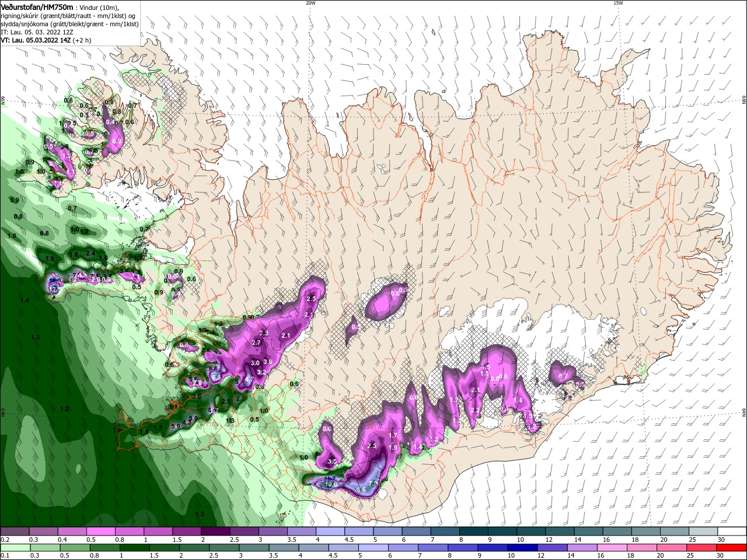
Task: Pick the crimson swatch at 25 in bottom legend row
Action: pos(701,548)
